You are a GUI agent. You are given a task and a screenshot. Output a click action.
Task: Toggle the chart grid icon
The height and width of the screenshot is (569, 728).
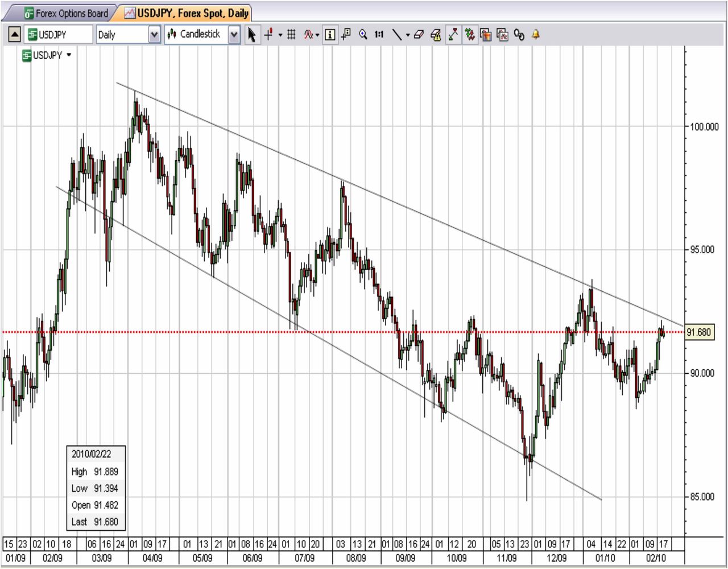[291, 35]
